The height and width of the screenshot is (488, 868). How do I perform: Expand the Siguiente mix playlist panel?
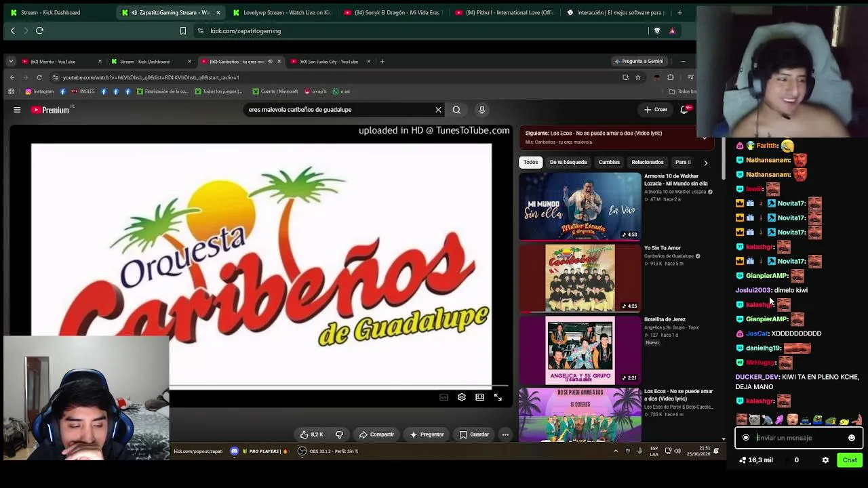705,138
